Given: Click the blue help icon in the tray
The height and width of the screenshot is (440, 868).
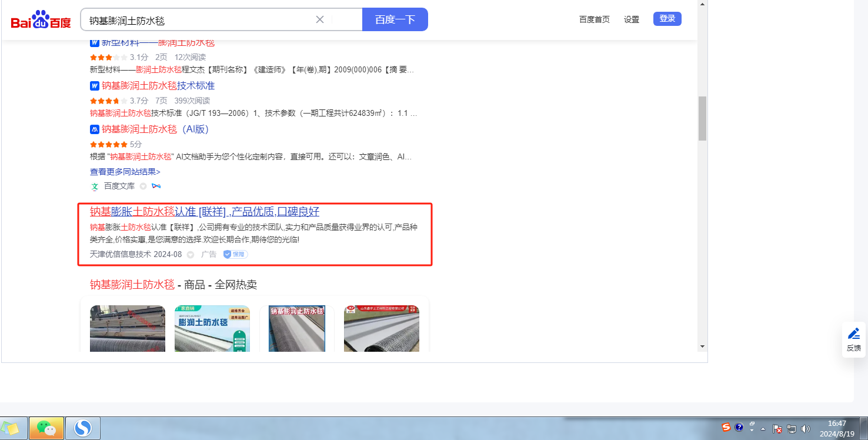Looking at the screenshot, I should 739,427.
